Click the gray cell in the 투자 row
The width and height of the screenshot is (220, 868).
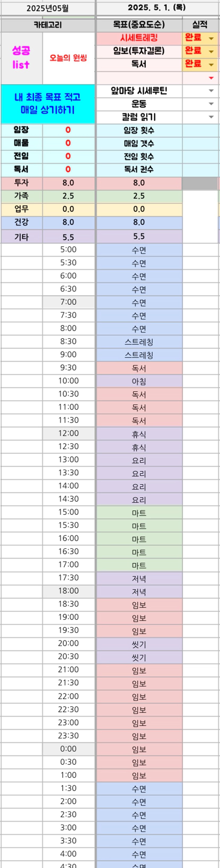tap(200, 183)
